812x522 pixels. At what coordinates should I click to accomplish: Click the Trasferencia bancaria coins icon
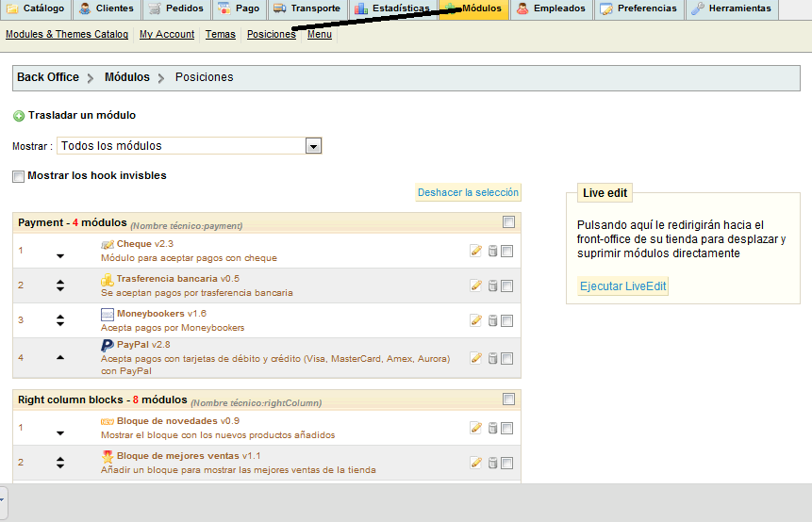[x=108, y=279]
